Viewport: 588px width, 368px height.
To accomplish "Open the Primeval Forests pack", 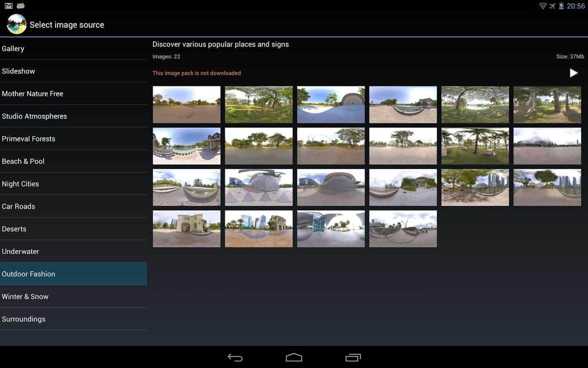I will click(73, 139).
